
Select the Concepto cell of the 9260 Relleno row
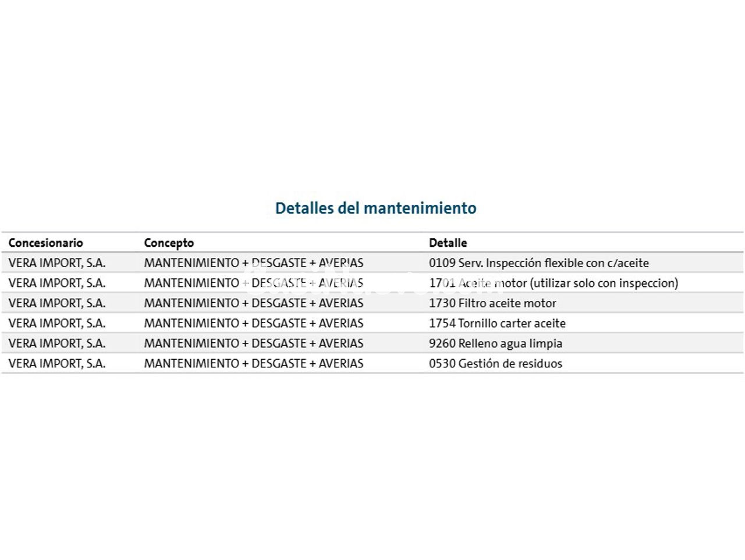pyautogui.click(x=253, y=343)
